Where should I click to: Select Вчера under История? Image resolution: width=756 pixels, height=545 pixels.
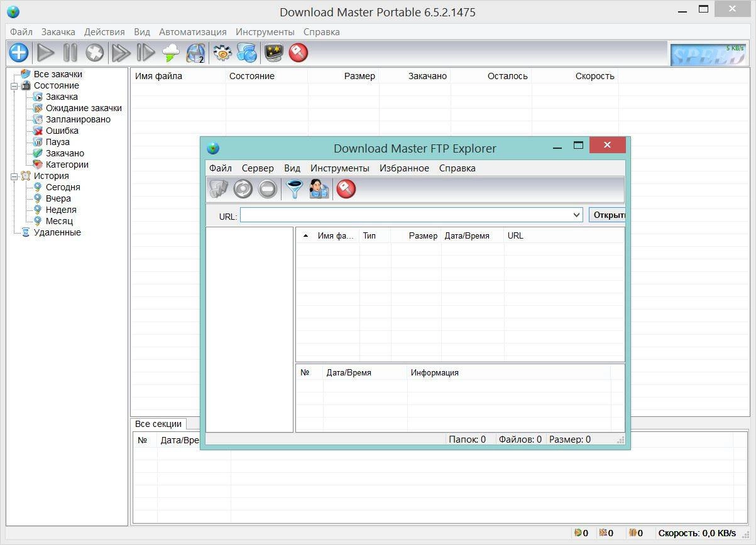click(58, 198)
